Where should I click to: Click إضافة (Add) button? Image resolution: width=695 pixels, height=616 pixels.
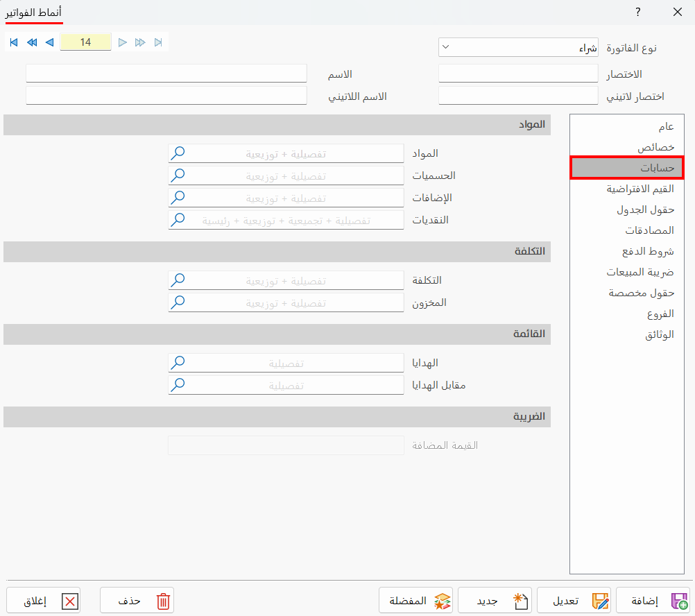(x=653, y=601)
